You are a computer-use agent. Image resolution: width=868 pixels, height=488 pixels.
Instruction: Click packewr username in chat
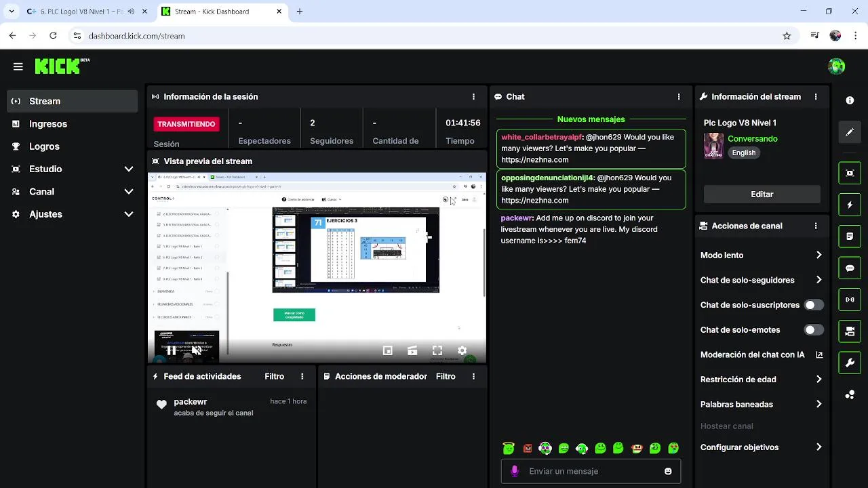(517, 218)
